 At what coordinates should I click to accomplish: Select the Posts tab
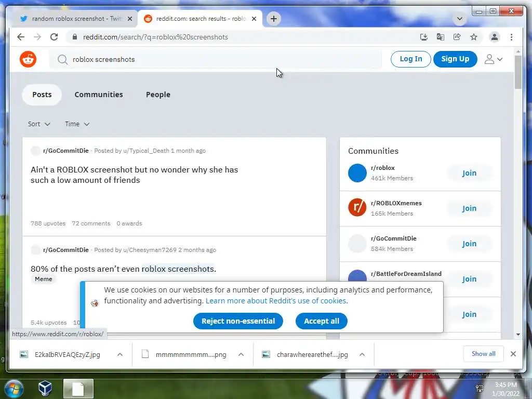[42, 95]
